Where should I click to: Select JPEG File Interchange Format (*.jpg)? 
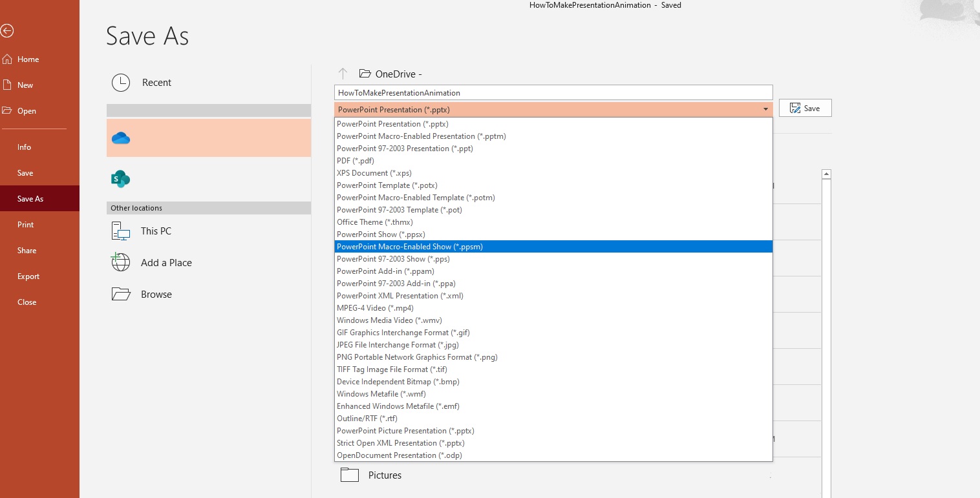553,345
